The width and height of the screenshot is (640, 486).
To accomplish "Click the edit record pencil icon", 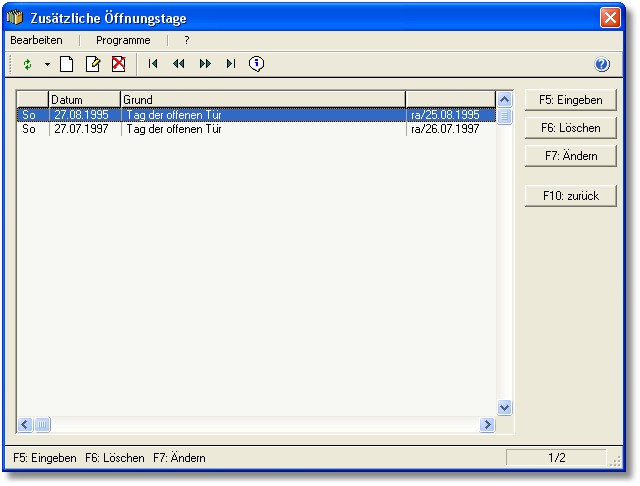I will coord(93,64).
